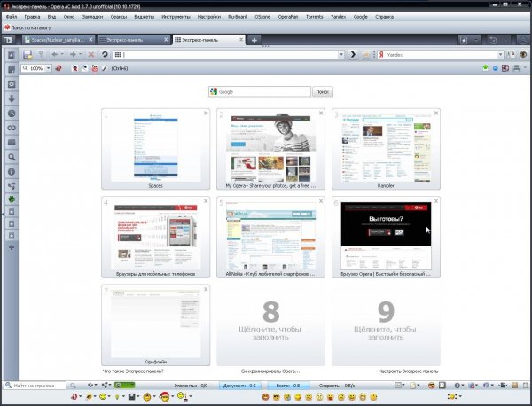Click the Настроить Экспресс-панель link
The height and width of the screenshot is (406, 532).
click(408, 371)
